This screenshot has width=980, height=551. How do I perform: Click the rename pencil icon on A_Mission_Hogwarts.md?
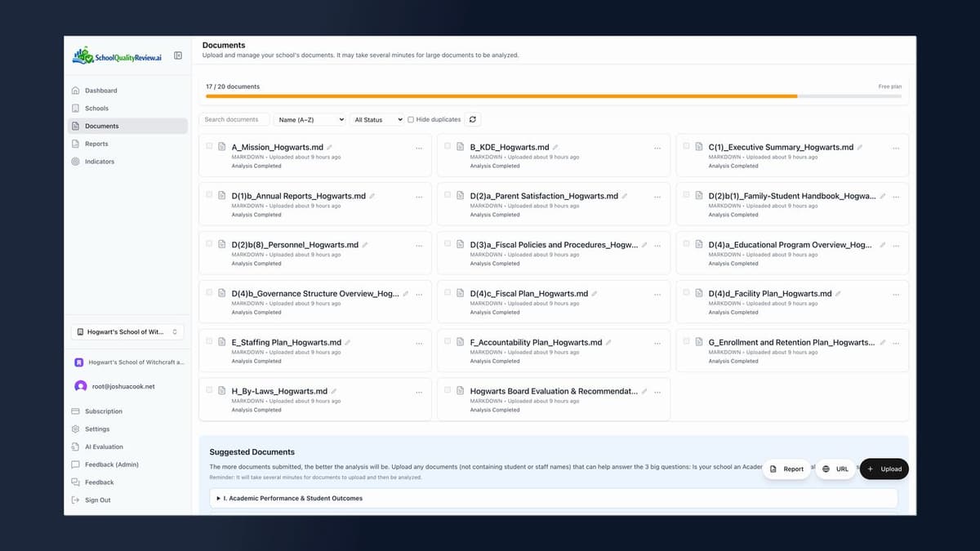tap(331, 146)
